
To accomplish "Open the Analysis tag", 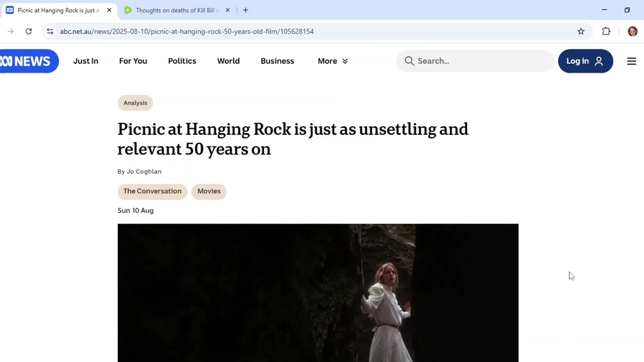I will point(135,103).
